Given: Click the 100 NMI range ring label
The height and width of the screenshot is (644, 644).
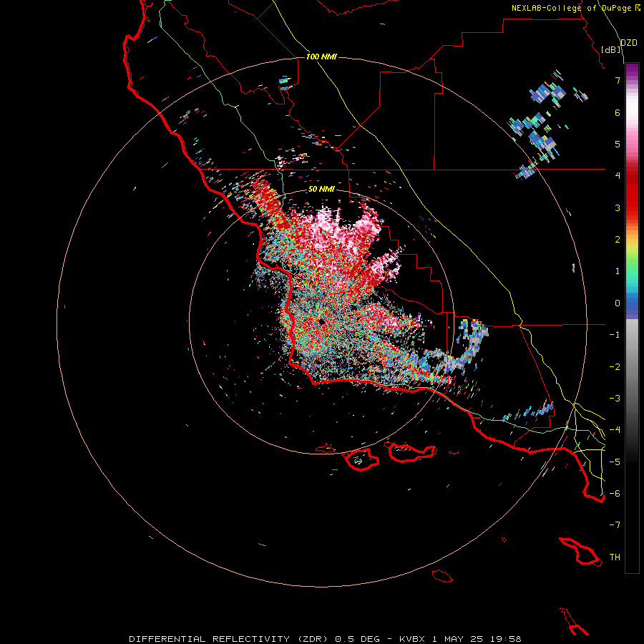Looking at the screenshot, I should coord(321,57).
